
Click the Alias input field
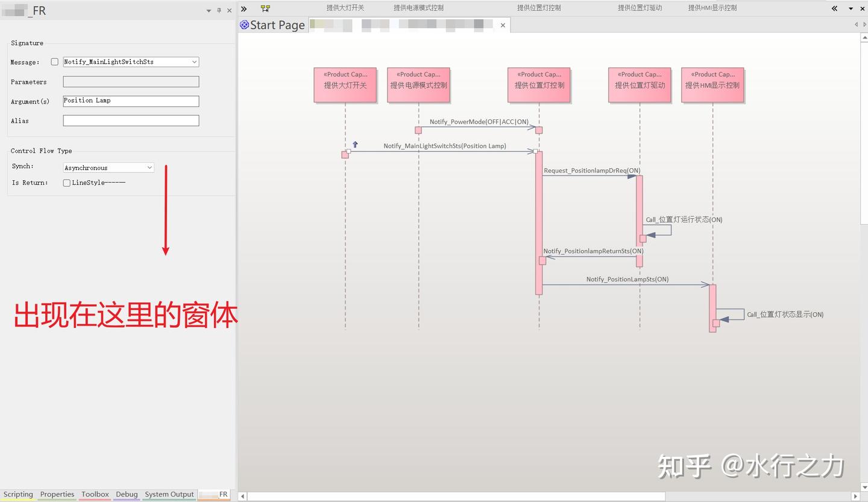[x=130, y=120]
